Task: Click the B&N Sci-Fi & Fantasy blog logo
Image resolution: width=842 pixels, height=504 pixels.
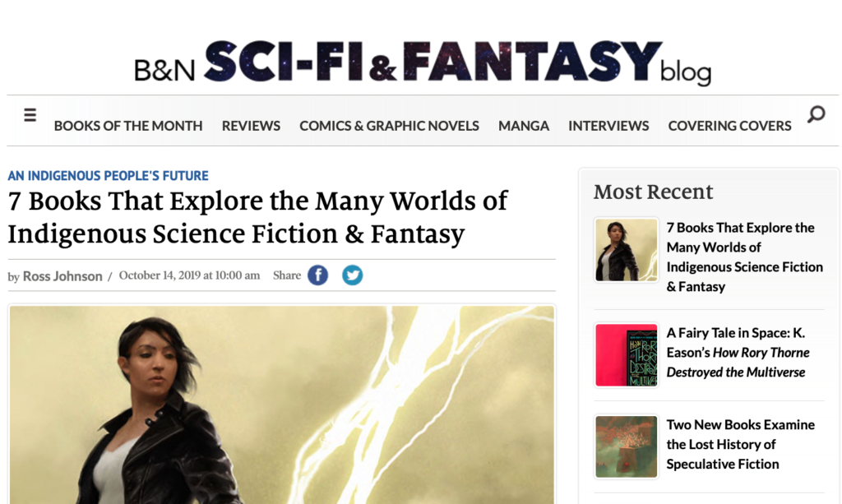Action: click(x=423, y=62)
